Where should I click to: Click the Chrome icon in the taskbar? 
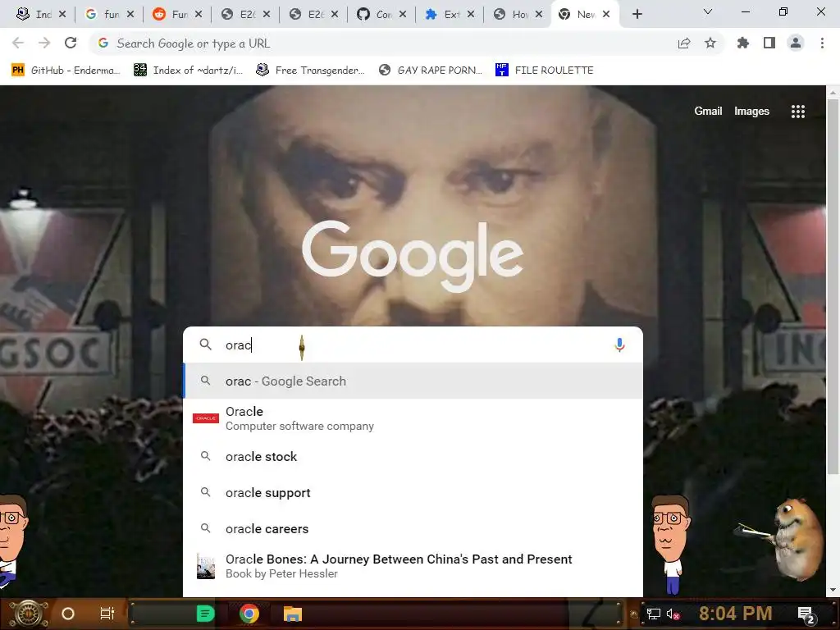pos(249,614)
